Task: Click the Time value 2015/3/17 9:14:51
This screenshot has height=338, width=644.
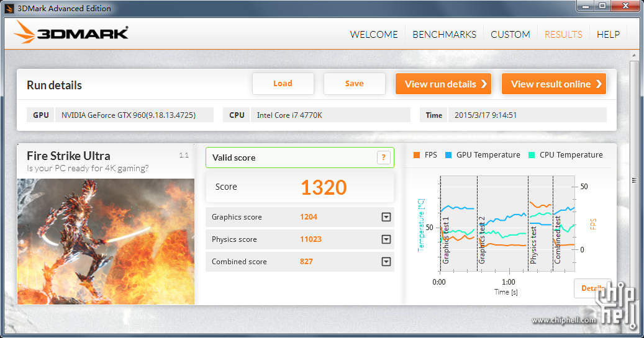Action: tap(486, 115)
